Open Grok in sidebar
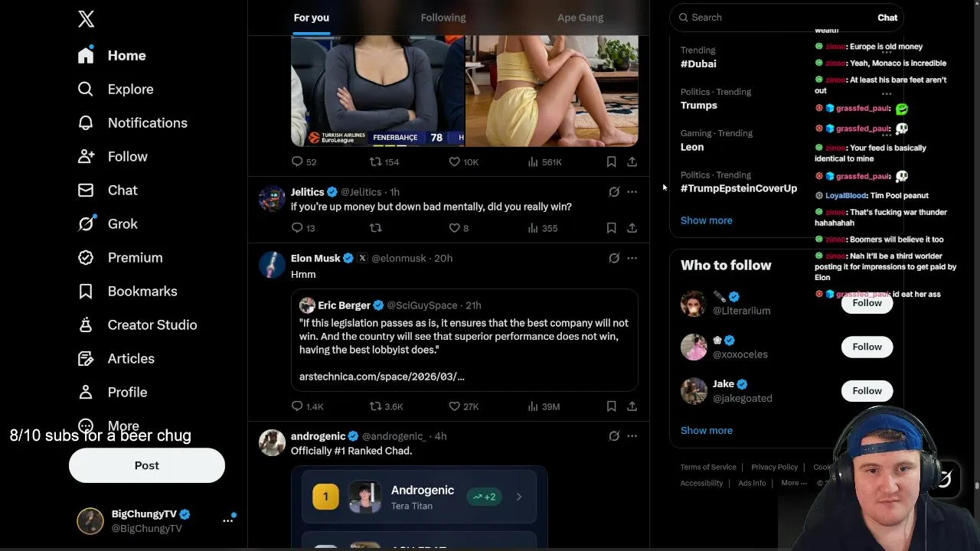Image resolution: width=980 pixels, height=551 pixels. coord(107,223)
